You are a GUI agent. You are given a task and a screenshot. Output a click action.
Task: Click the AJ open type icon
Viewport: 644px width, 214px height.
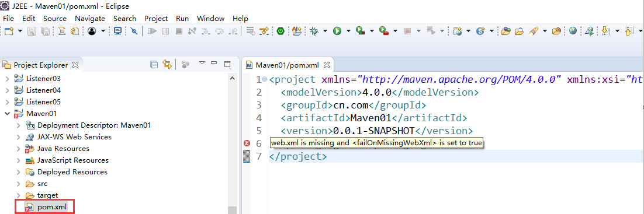point(297,31)
